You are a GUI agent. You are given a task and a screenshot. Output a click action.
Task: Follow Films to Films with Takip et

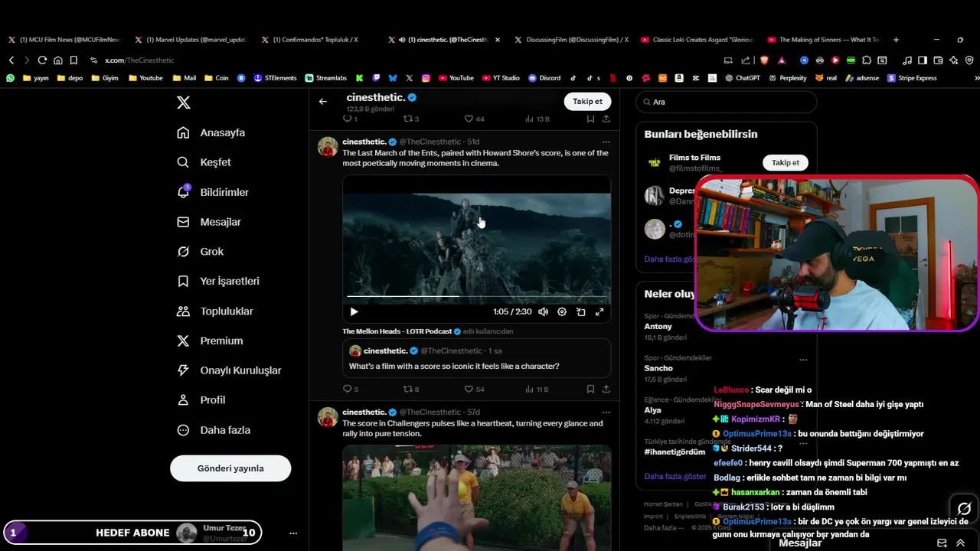coord(785,162)
